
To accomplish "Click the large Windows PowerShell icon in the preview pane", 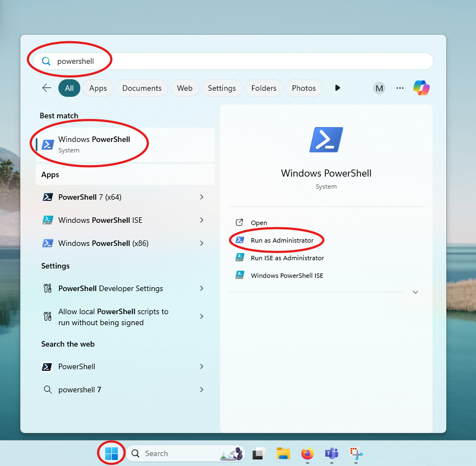I will point(326,140).
